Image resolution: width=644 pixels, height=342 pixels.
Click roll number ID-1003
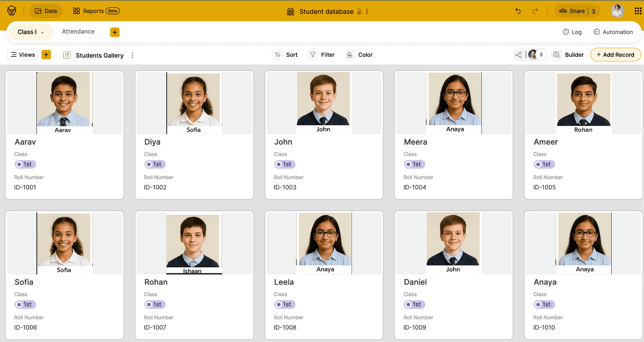(x=285, y=187)
